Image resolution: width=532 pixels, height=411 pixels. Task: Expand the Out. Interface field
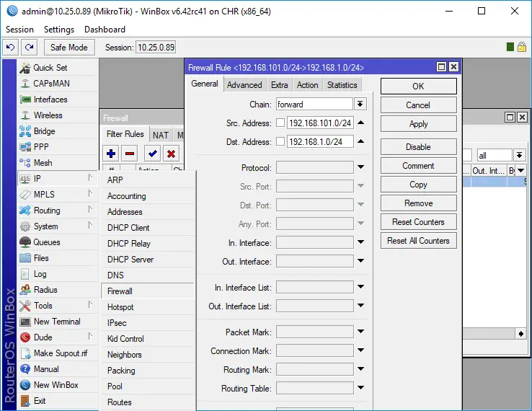point(360,260)
